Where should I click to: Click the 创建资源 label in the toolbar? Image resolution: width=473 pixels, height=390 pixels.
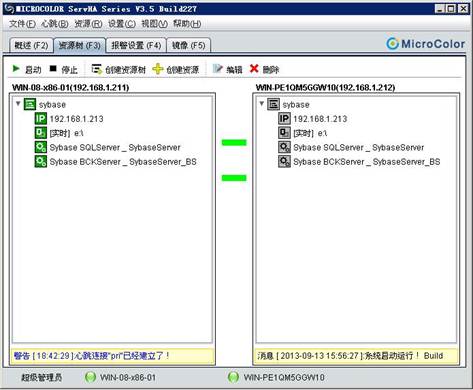pos(182,70)
